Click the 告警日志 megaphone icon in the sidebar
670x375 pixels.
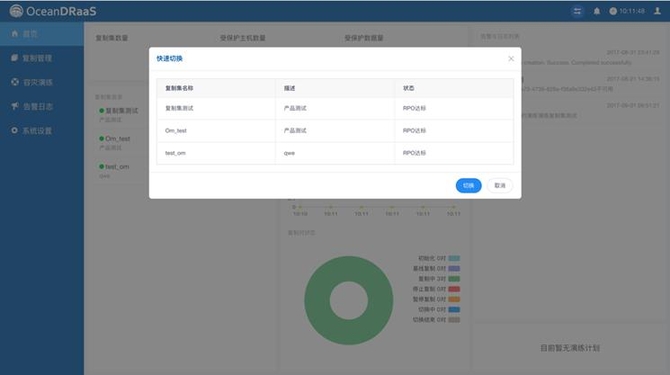15,106
